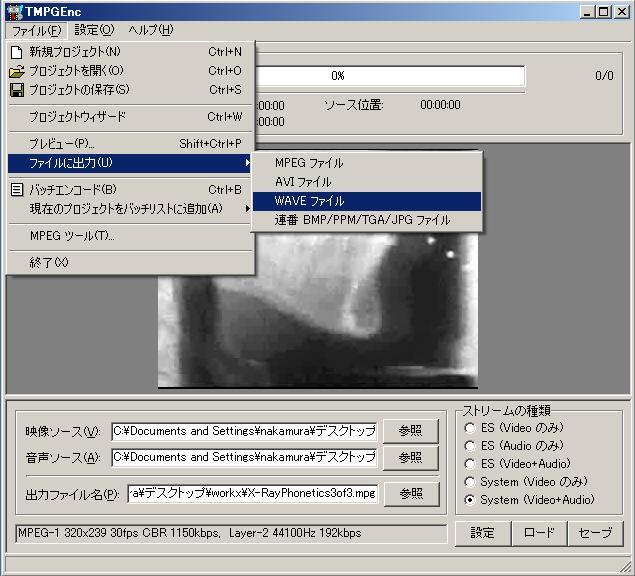Choose 終了(X) to exit

coord(130,262)
